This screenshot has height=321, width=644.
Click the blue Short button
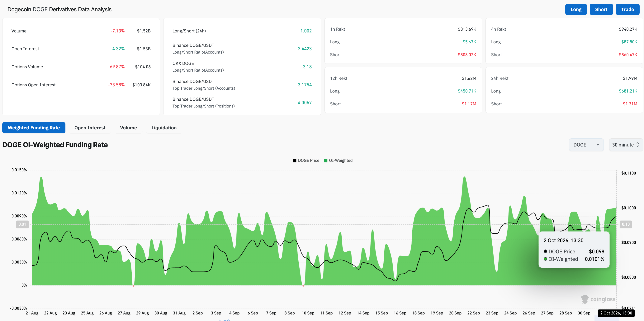[x=601, y=10]
